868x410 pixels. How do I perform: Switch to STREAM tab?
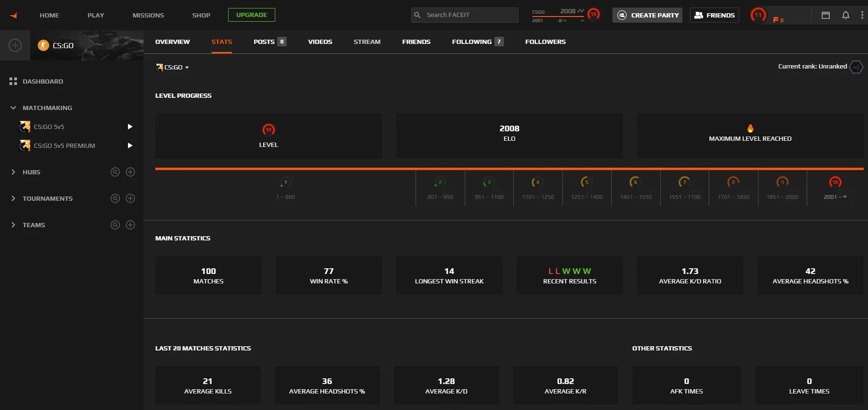367,42
